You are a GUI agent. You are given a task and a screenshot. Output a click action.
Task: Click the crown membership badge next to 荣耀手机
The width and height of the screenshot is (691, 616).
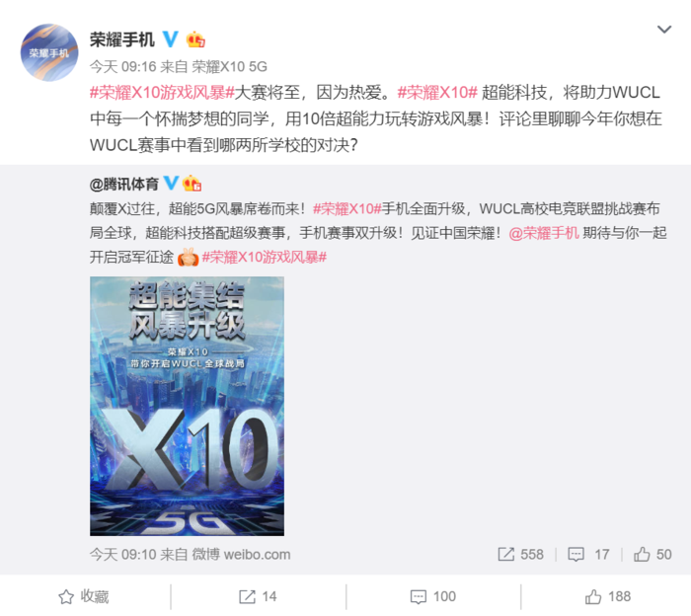(x=195, y=39)
